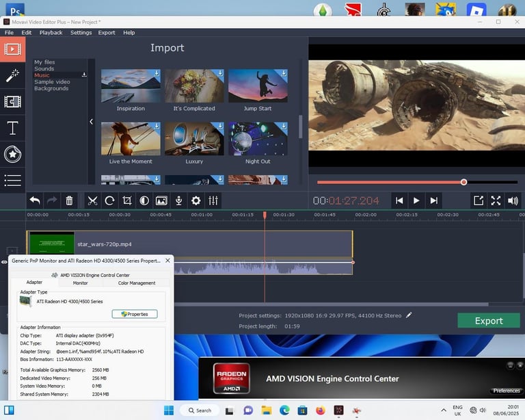Viewport: 525px width, 420px height.
Task: Expand the system tray hidden icons
Action: point(444,410)
